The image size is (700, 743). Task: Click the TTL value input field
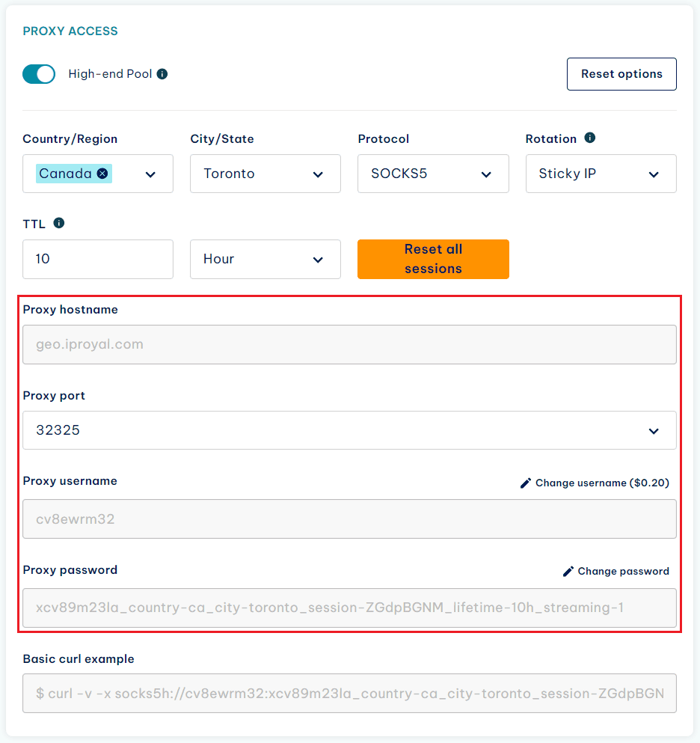click(98, 259)
